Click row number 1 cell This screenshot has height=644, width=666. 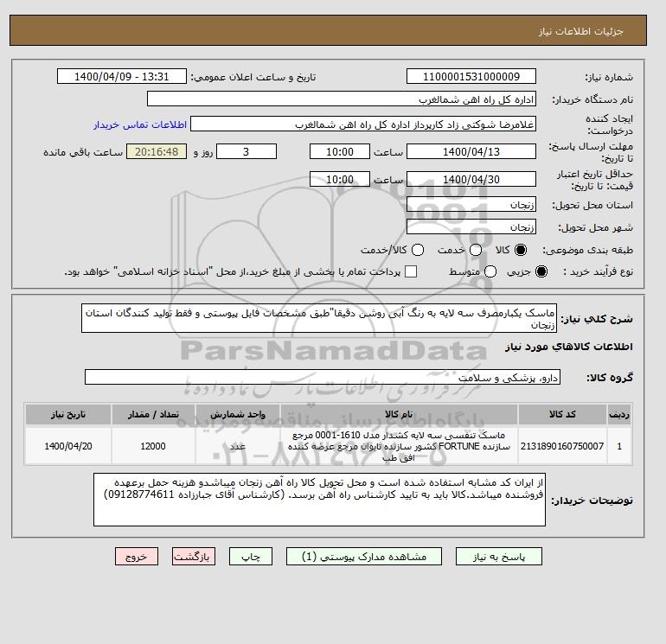coord(619,446)
